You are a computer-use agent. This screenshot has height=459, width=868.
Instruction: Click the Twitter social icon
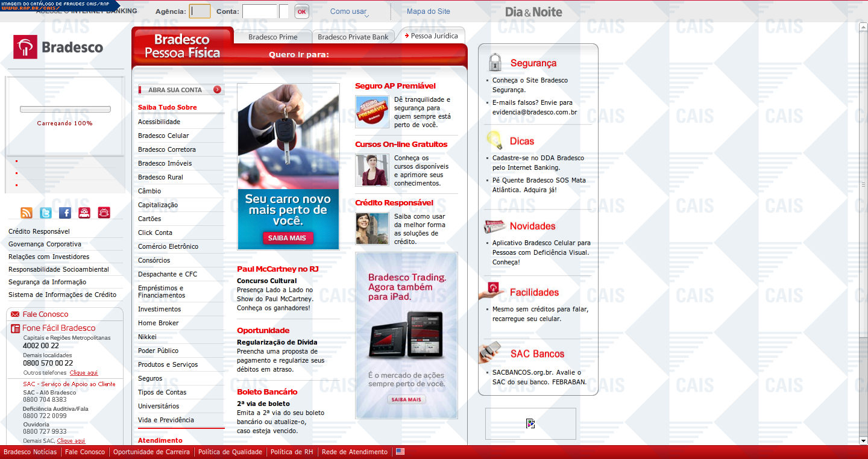pyautogui.click(x=46, y=213)
